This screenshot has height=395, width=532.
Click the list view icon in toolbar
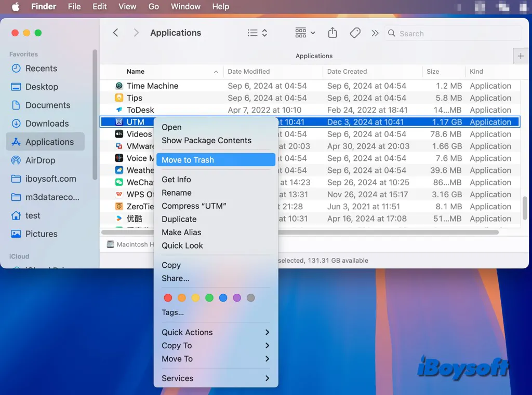click(252, 33)
